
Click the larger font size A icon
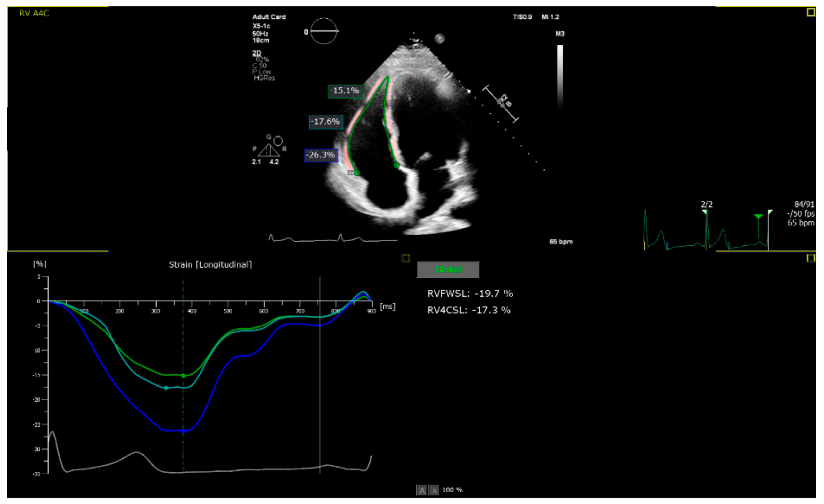tap(422, 490)
